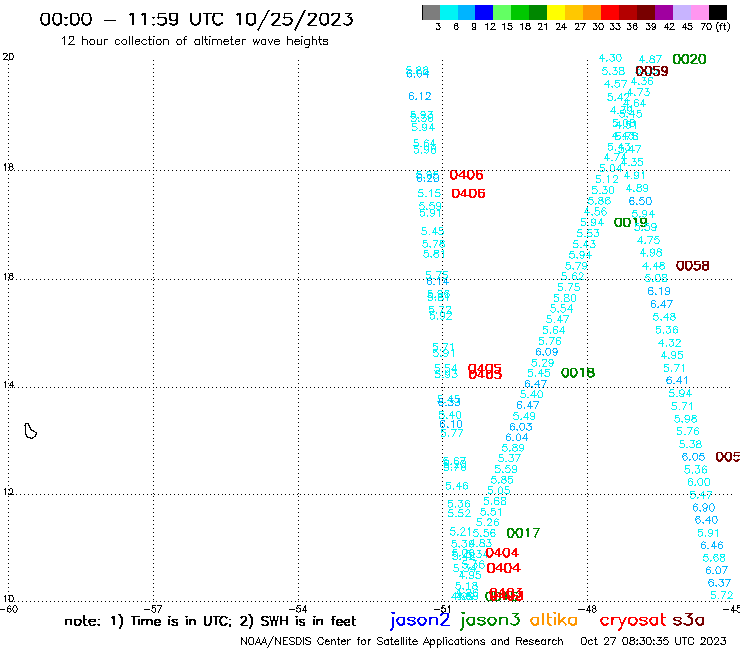Click the altimeter wave heights subtitle

(x=194, y=41)
